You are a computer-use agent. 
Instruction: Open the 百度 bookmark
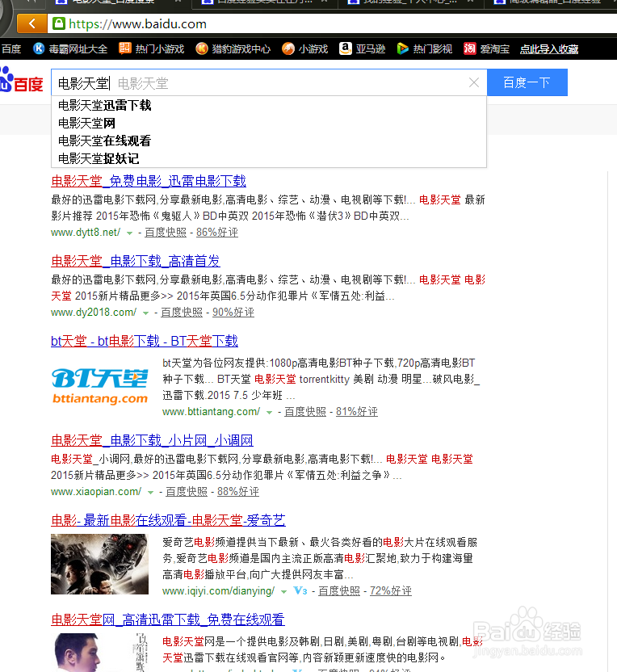click(10, 48)
